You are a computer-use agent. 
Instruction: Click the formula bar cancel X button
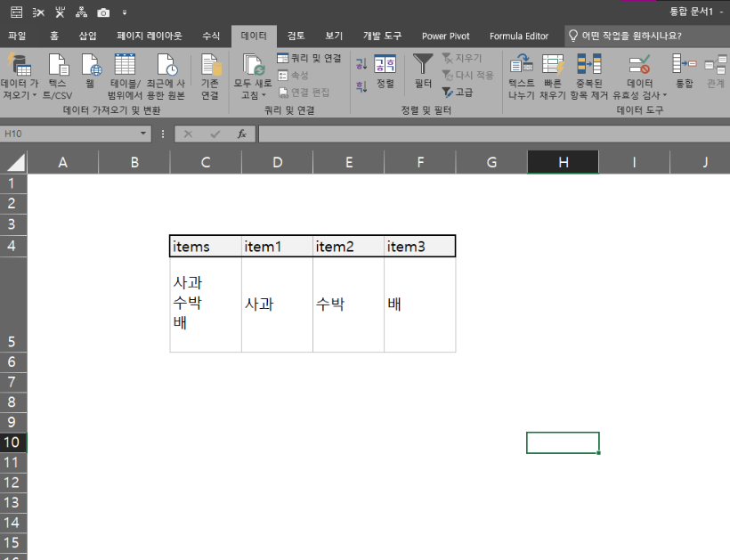click(188, 134)
